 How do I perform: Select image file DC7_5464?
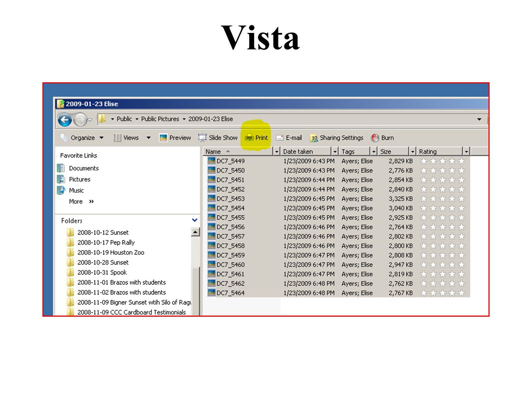click(226, 293)
